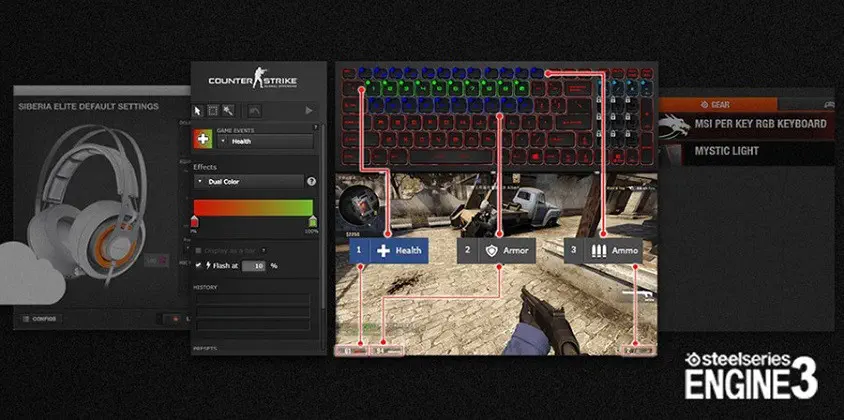The width and height of the screenshot is (844, 420).
Task: Enable the Display as a bar checkbox
Action: [x=198, y=250]
